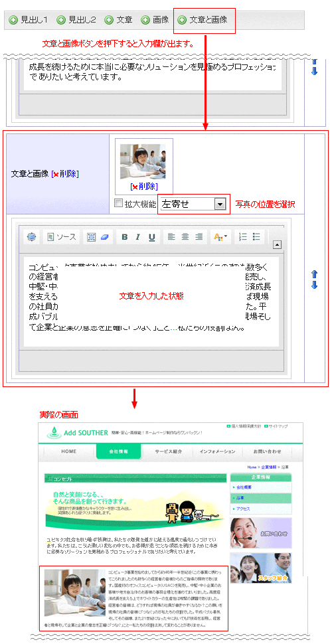Image resolution: width=332 pixels, height=644 pixels.
Task: Move the 文章と画像 block up with the arrow
Action: click(x=314, y=275)
